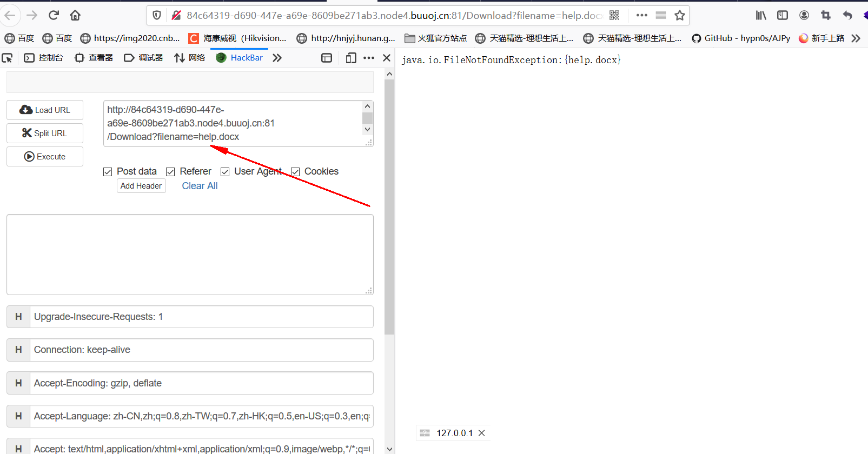Open the 新手上路 bookmark
Viewport: 868px width, 454px height.
(821, 38)
